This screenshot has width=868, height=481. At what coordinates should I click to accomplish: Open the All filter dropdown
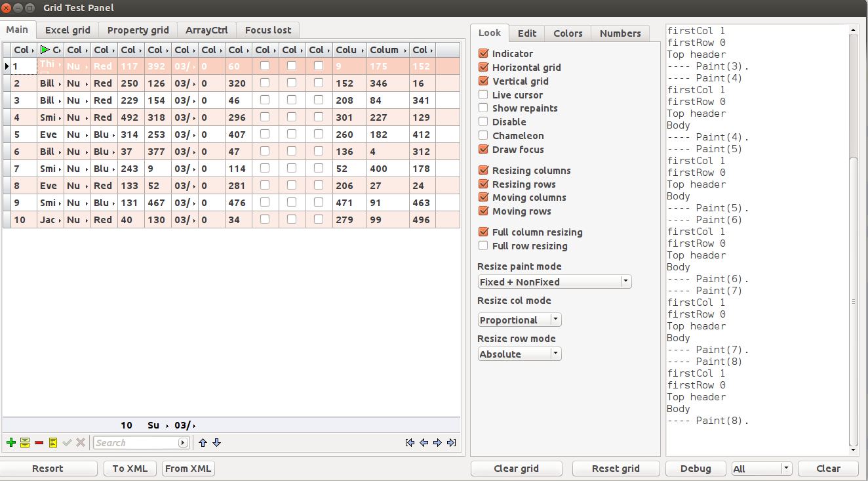787,469
